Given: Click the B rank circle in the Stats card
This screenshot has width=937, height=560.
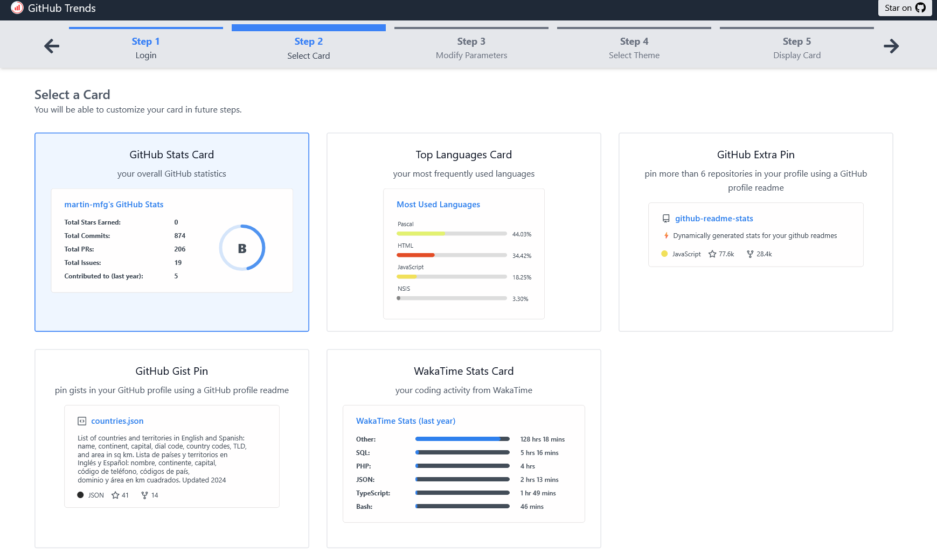Looking at the screenshot, I should click(242, 248).
